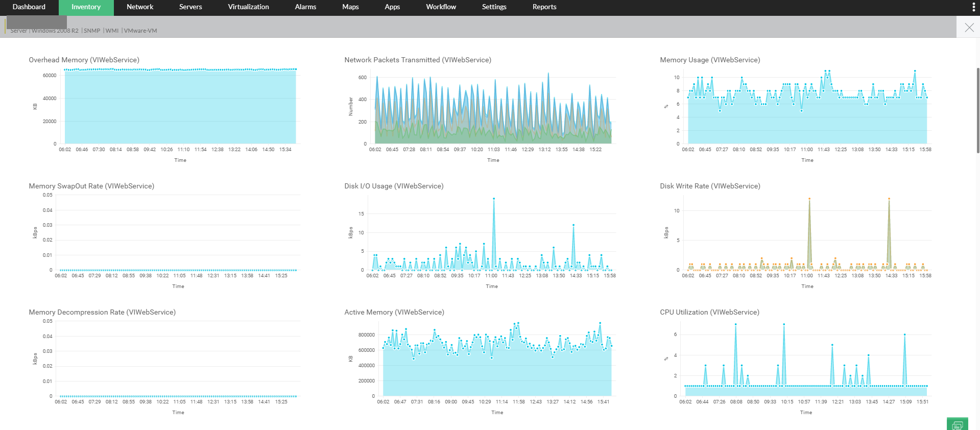The width and height of the screenshot is (980, 430).
Task: Click the CPU Utilization chart heading
Action: coord(709,312)
